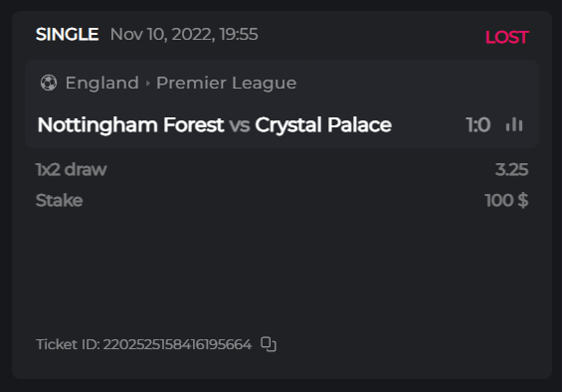Select the ticket ID number text
This screenshot has width=562, height=392.
pyautogui.click(x=177, y=344)
